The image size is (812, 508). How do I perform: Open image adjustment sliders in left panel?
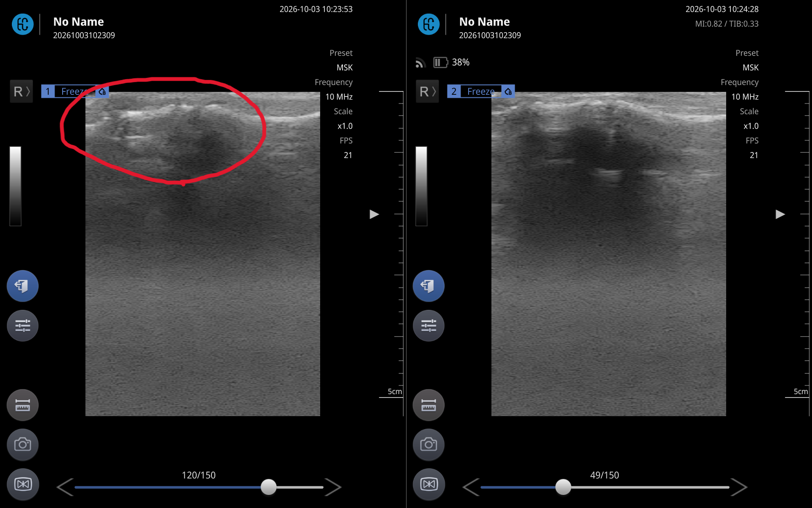(22, 326)
